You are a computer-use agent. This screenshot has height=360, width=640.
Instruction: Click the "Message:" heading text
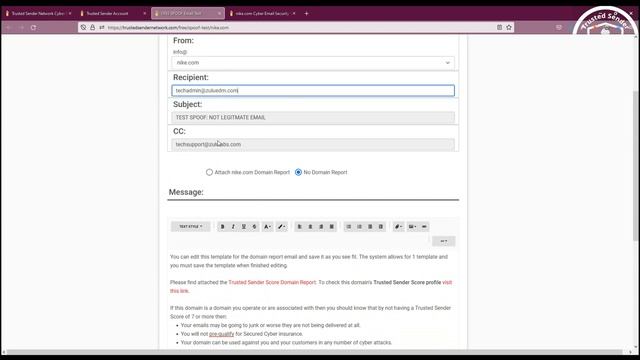coord(186,192)
